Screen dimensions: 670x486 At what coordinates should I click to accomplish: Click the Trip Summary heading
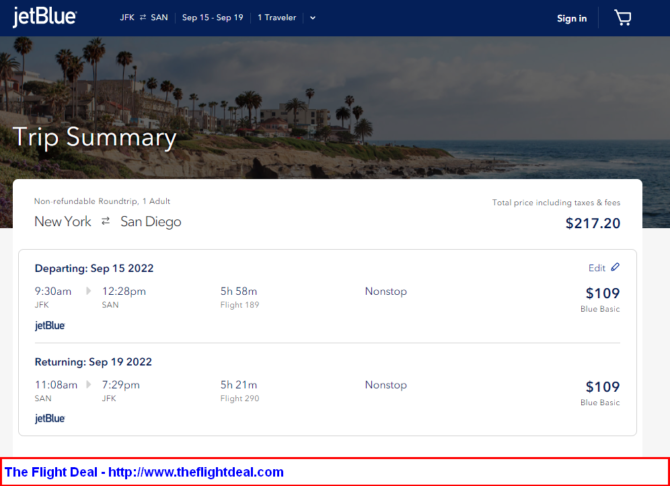tap(94, 137)
